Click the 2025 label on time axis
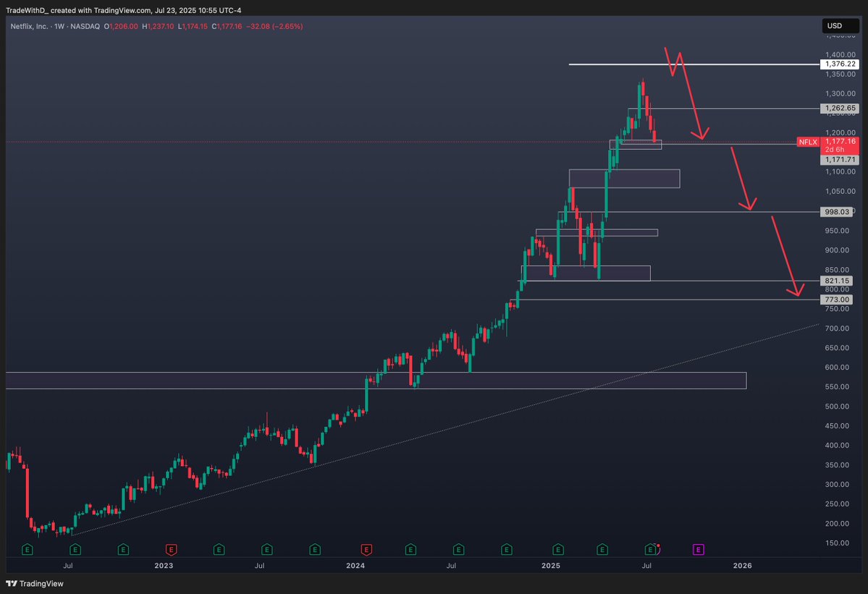This screenshot has width=868, height=594. [x=551, y=565]
